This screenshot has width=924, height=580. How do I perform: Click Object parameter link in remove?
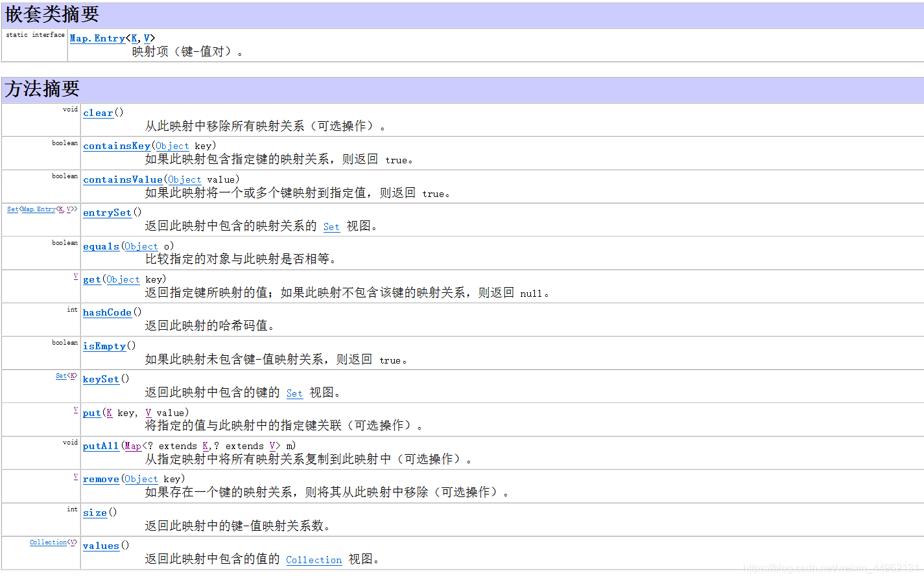[x=141, y=479]
